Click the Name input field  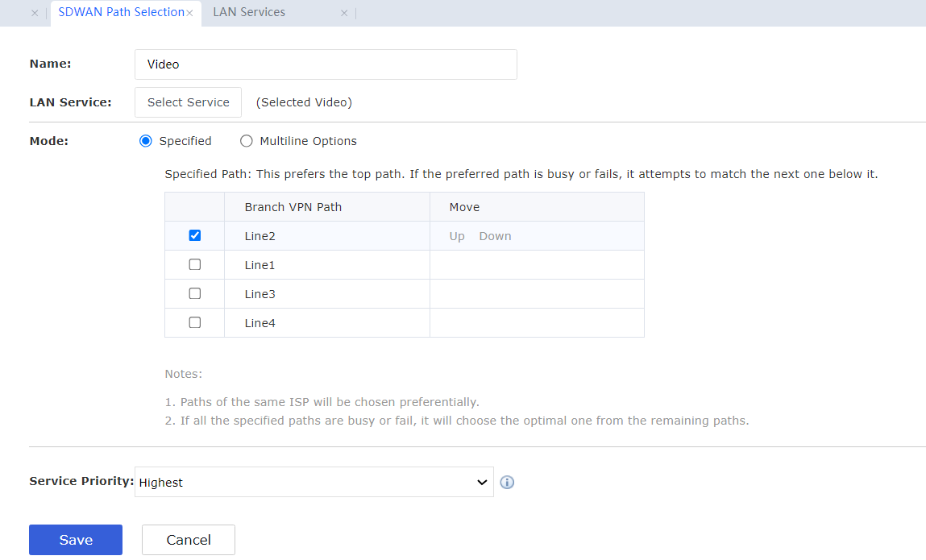(326, 64)
